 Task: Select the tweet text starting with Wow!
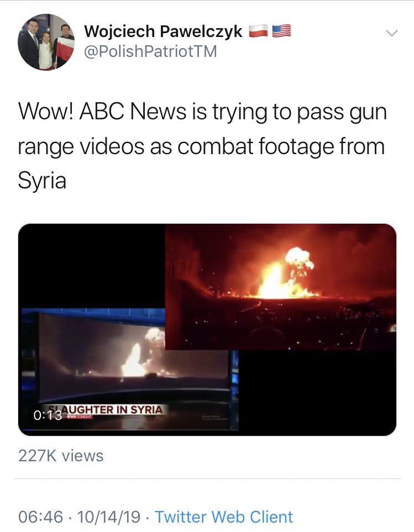click(203, 146)
